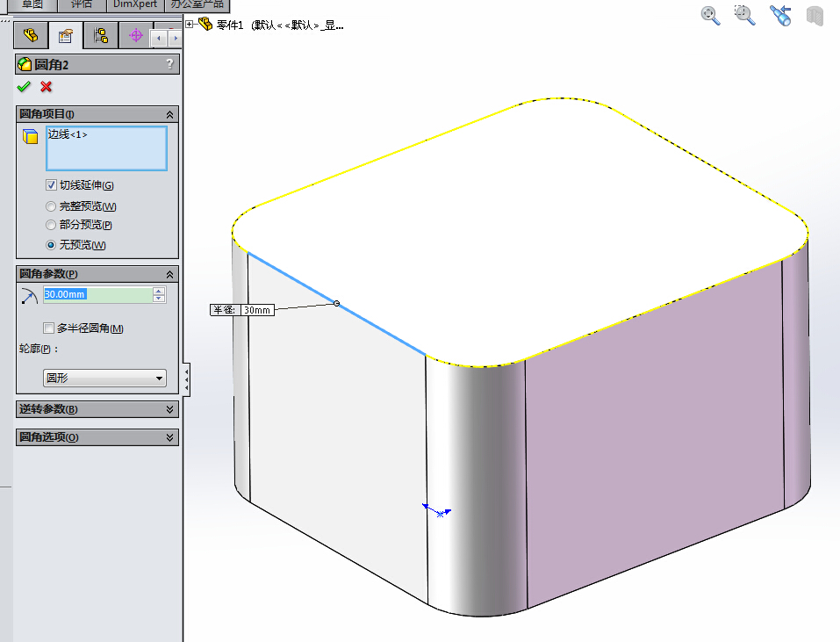Click the Zoom to Fit icon
Image resolution: width=840 pixels, height=642 pixels.
pyautogui.click(x=710, y=15)
